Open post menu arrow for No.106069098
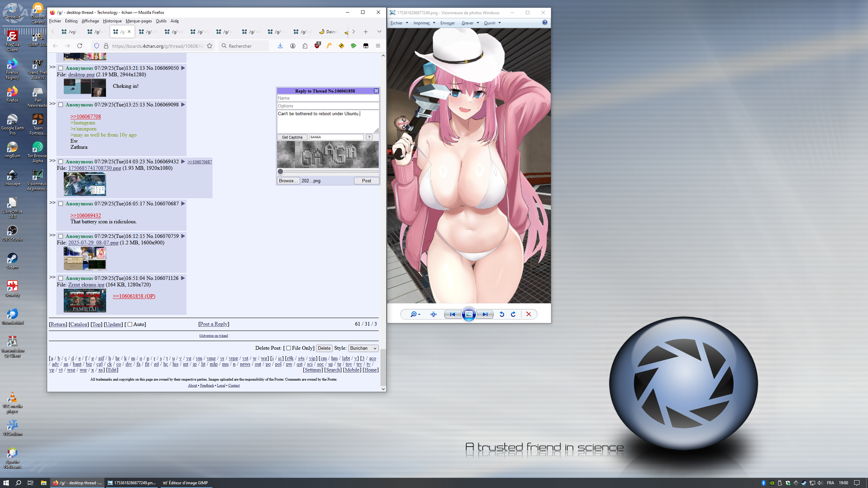This screenshot has width=868, height=488. [x=183, y=105]
